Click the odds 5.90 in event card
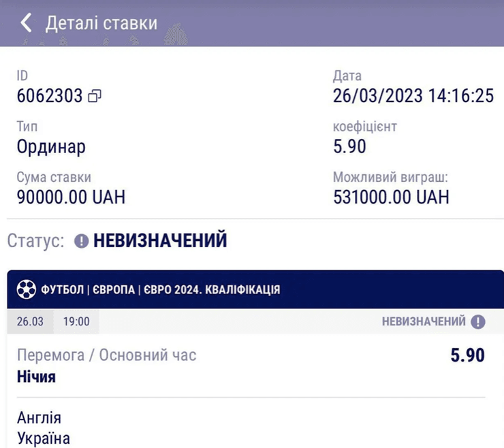Screen dimensions: 504x448 467,355
